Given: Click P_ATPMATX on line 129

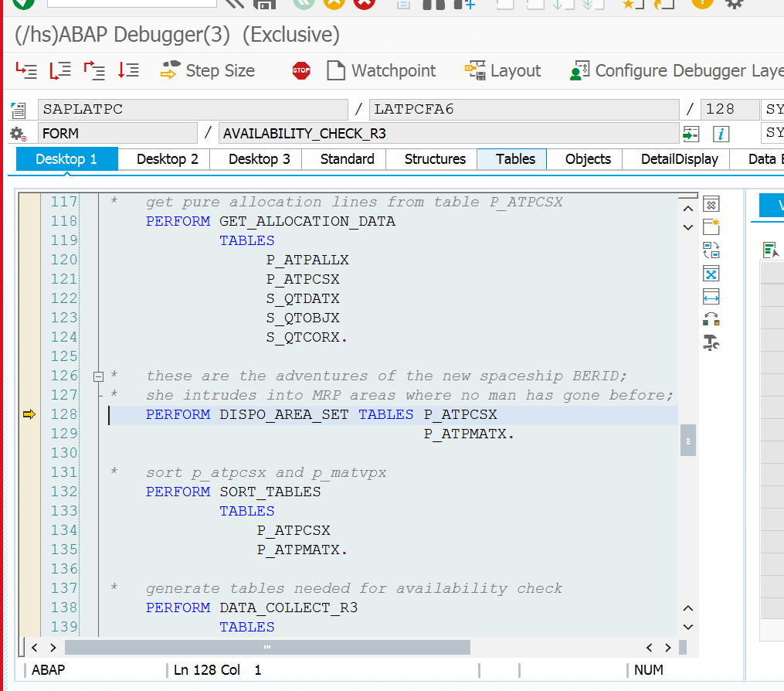Looking at the screenshot, I should [x=466, y=434].
